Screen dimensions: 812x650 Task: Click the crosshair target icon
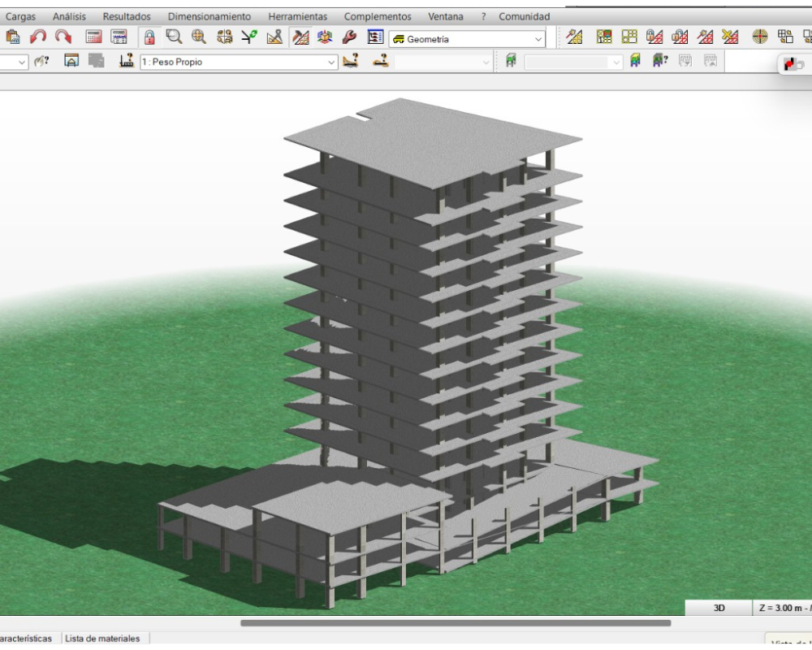pyautogui.click(x=760, y=37)
